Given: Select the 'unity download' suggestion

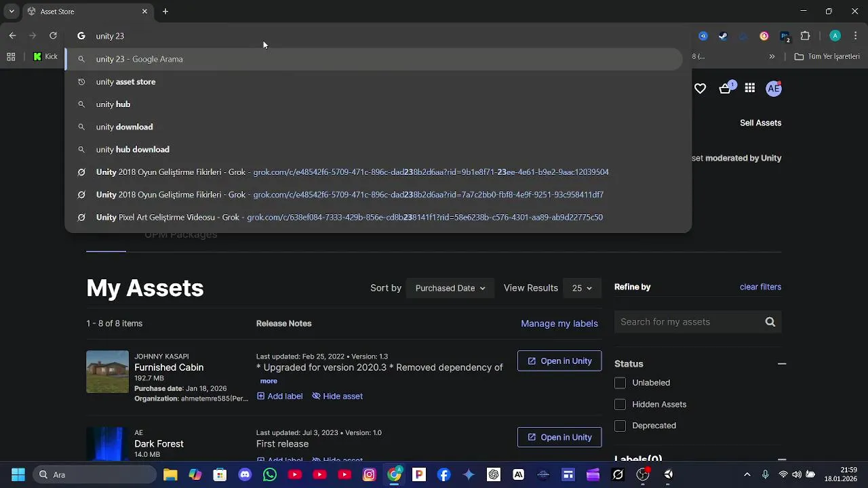Looking at the screenshot, I should pos(374,127).
